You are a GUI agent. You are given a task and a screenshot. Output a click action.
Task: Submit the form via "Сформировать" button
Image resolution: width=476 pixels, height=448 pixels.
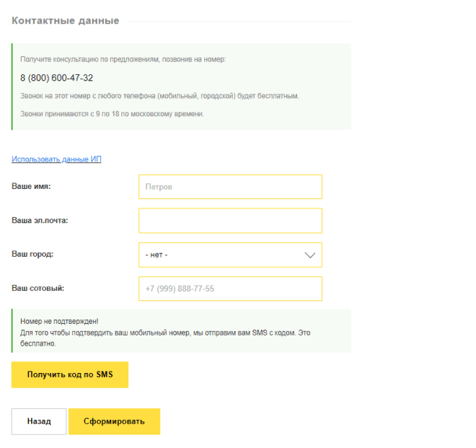114,421
